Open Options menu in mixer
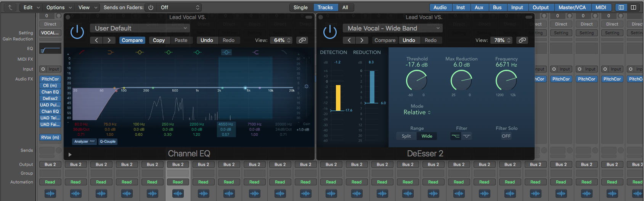Viewport: 644px width, 201px height. click(59, 7)
